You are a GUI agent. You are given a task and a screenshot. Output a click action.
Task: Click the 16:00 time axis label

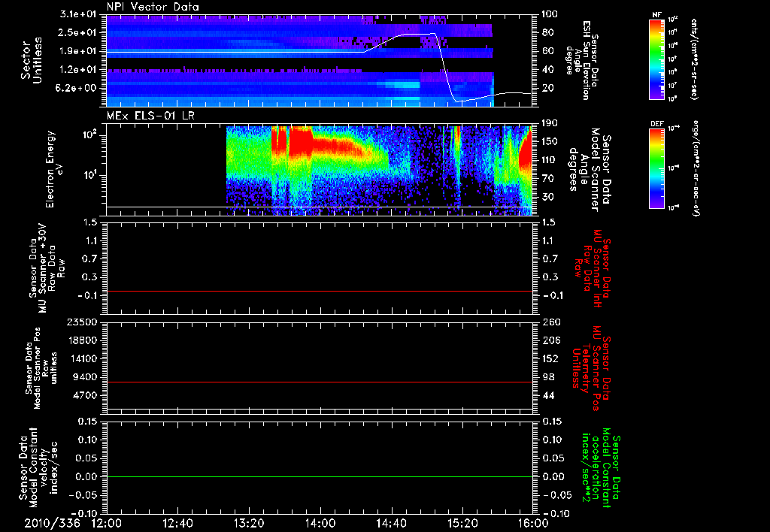point(533,523)
